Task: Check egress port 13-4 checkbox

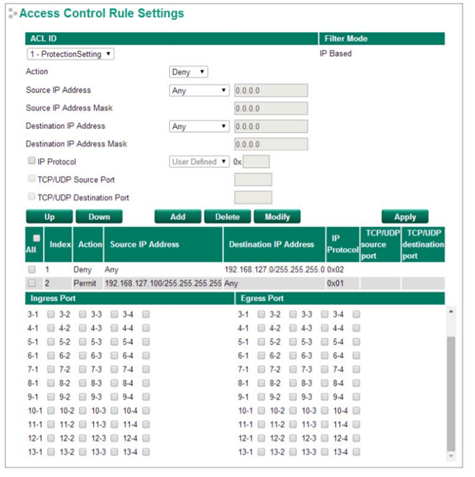Action: (x=356, y=452)
